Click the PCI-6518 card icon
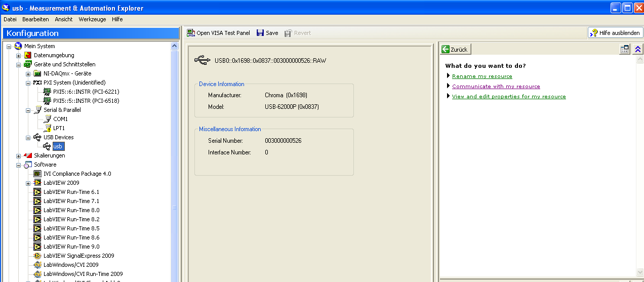 click(47, 101)
